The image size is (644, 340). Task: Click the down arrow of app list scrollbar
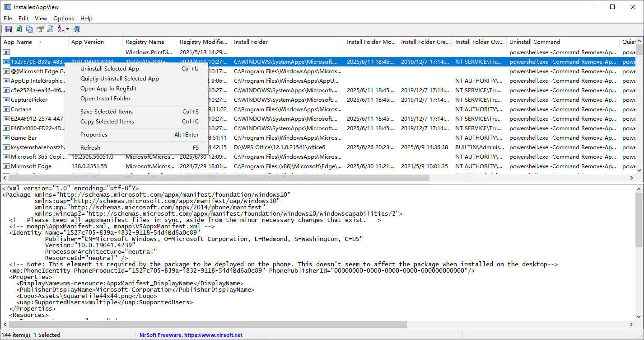(639, 170)
